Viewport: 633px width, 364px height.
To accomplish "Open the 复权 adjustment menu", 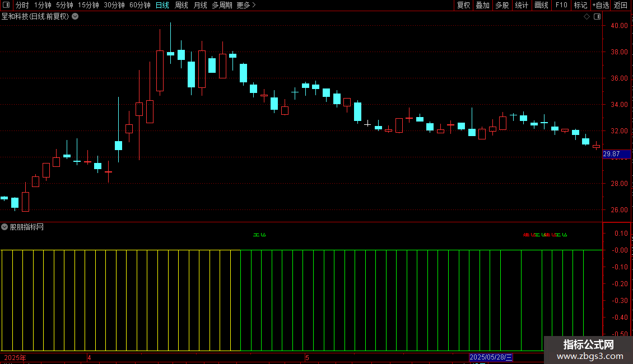I will click(x=463, y=5).
